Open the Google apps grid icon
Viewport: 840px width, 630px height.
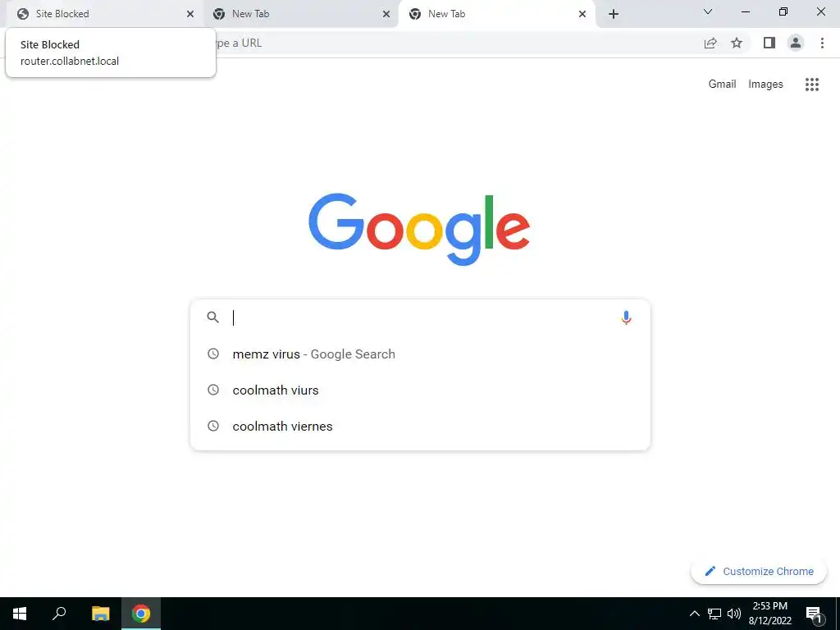tap(812, 84)
